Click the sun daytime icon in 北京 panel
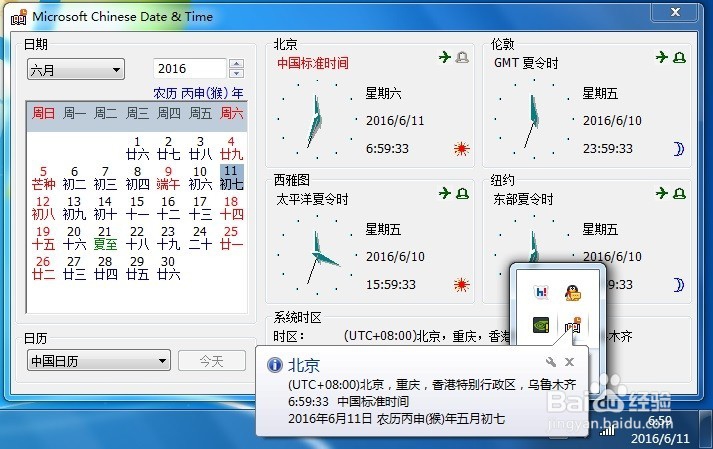 pos(462,148)
